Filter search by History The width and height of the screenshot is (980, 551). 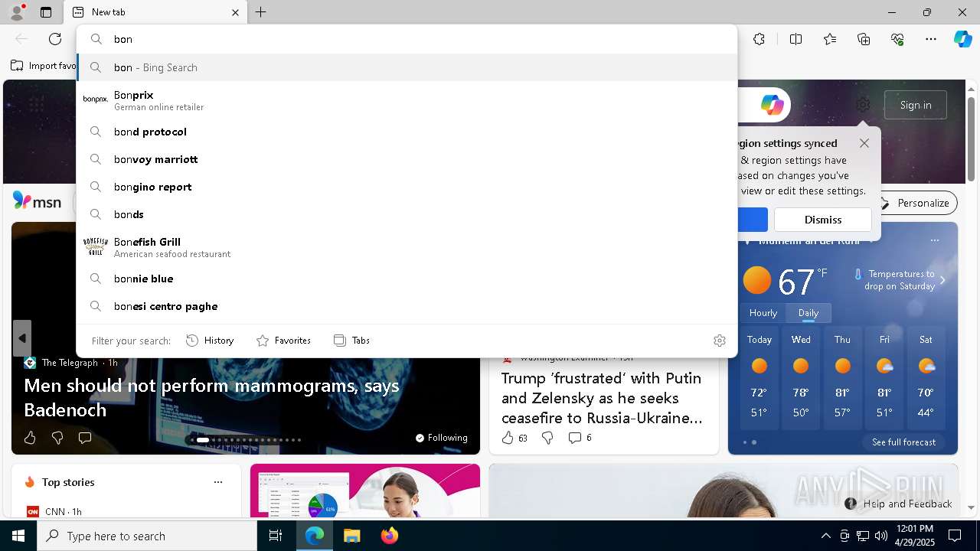click(210, 341)
